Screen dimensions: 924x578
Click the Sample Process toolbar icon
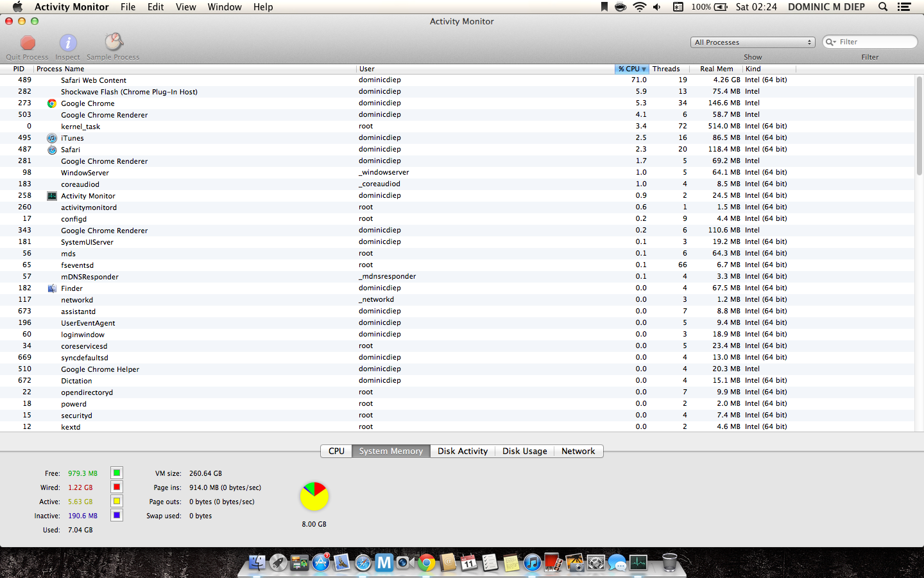114,42
